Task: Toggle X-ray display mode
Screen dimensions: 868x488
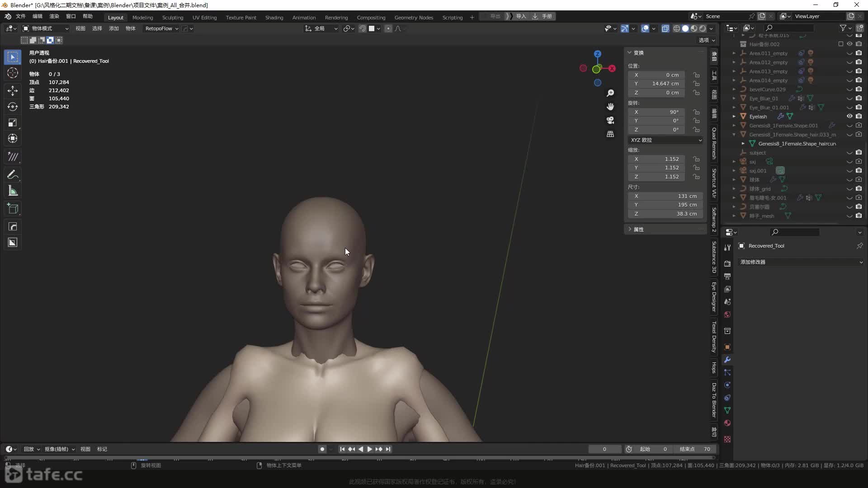Action: click(x=665, y=28)
